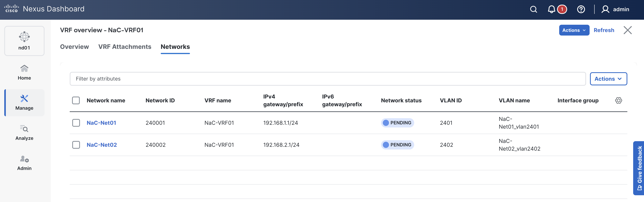Expand the blue VRF Actions dropdown

(x=574, y=30)
